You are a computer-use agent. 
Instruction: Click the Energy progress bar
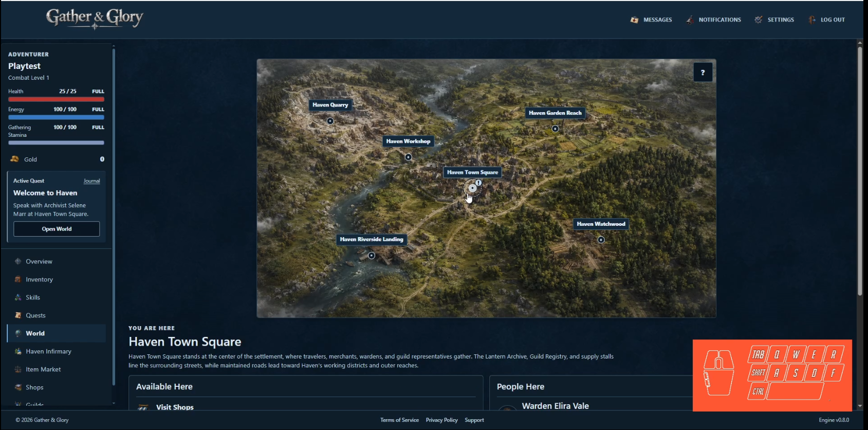click(56, 117)
